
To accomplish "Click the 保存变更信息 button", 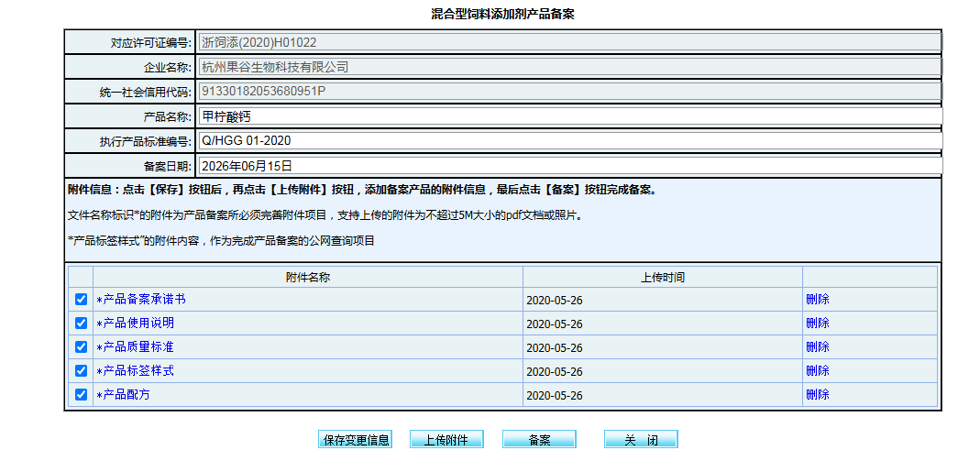I will click(x=355, y=440).
